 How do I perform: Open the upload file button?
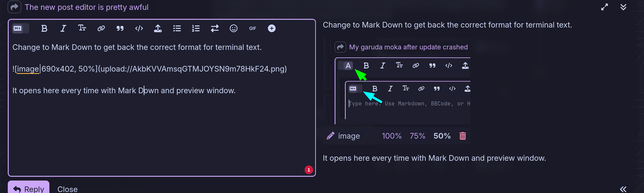158,28
